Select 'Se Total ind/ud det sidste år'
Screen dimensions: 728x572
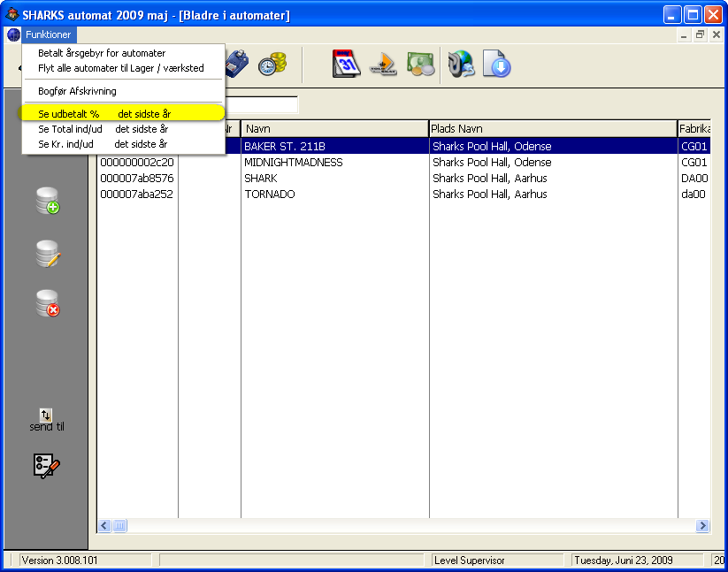(x=103, y=128)
